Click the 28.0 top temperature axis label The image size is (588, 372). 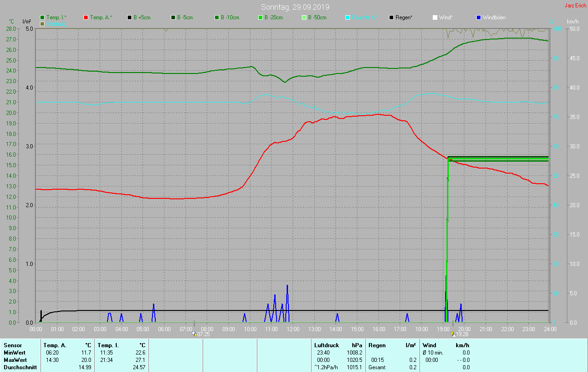point(11,28)
